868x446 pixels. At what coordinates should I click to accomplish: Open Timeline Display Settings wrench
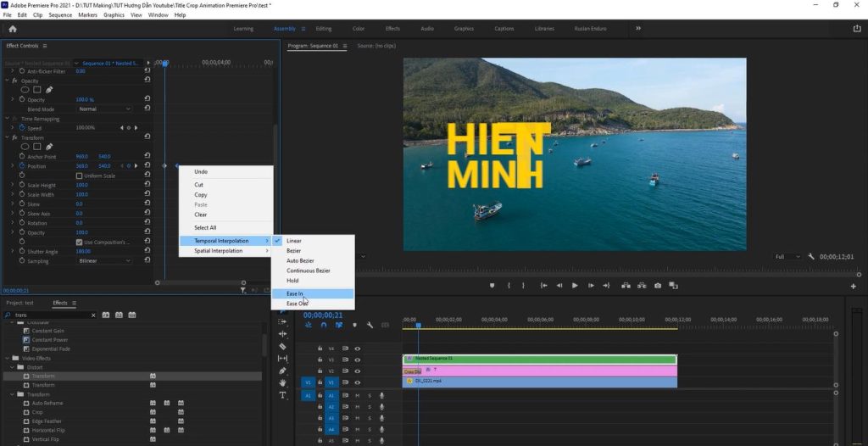(370, 326)
